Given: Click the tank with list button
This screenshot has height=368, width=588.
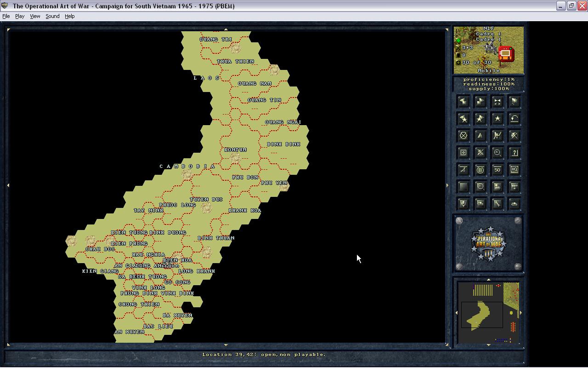Looking at the screenshot, I should 480,204.
